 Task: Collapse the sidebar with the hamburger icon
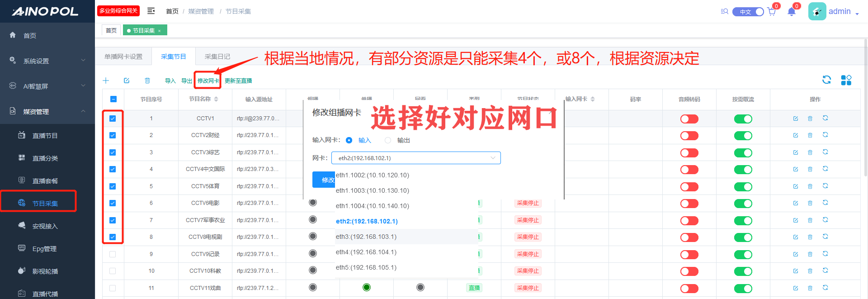pos(151,11)
